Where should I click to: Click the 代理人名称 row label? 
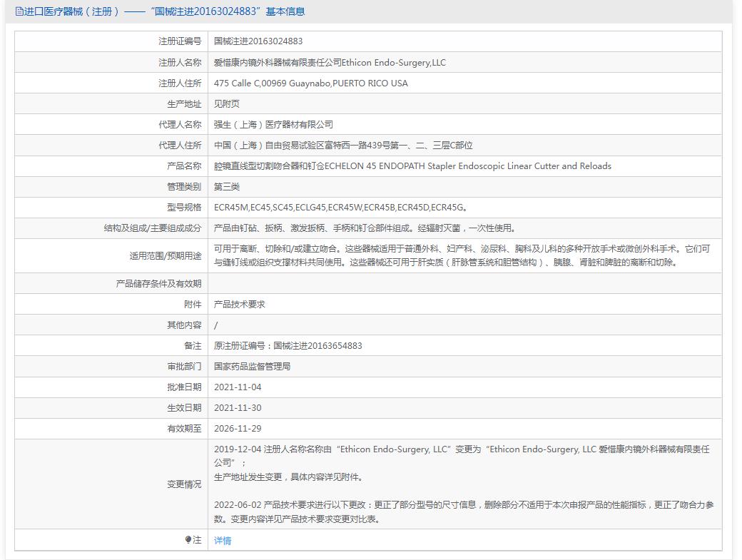tap(180, 124)
